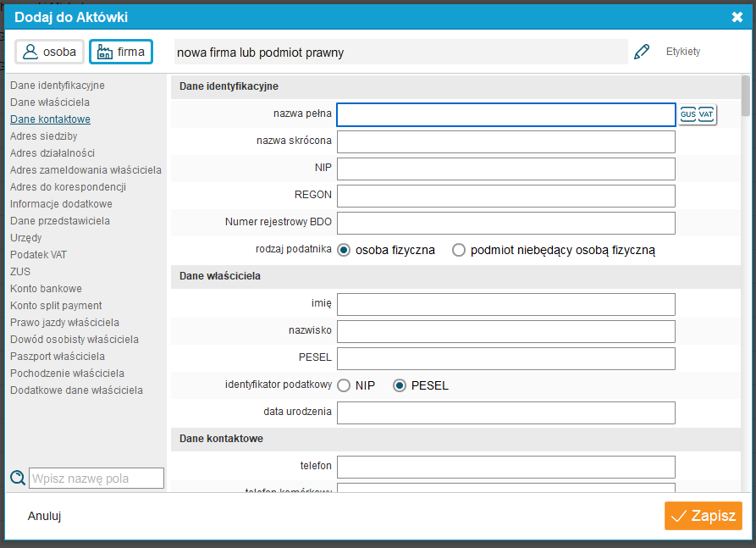Go to Informacje dodatkowe
This screenshot has height=548, width=756.
click(61, 203)
